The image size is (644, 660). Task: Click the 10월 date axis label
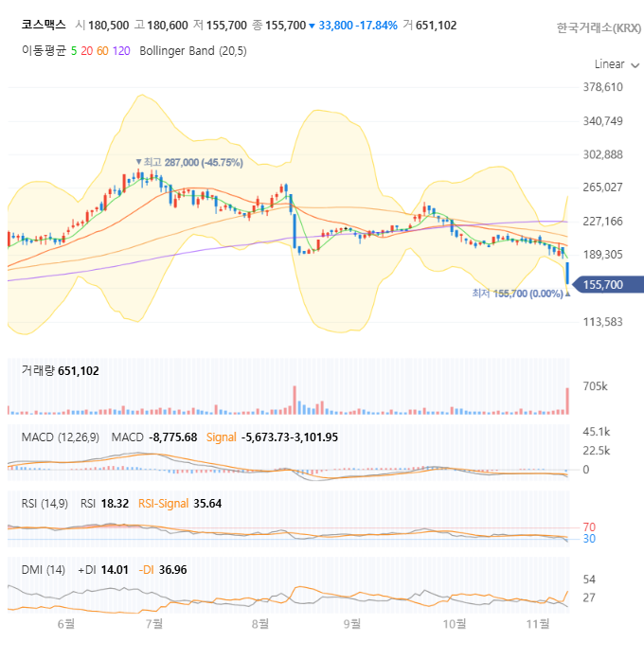(455, 624)
